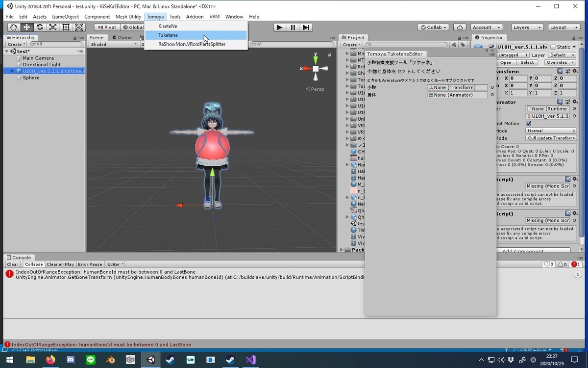Uncheck the Apply Root Motion checkbox

pyautogui.click(x=529, y=124)
